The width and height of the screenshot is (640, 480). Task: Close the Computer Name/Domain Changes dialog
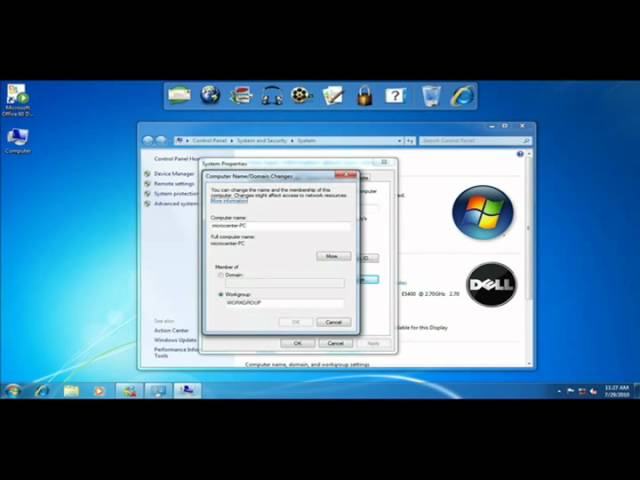point(346,175)
